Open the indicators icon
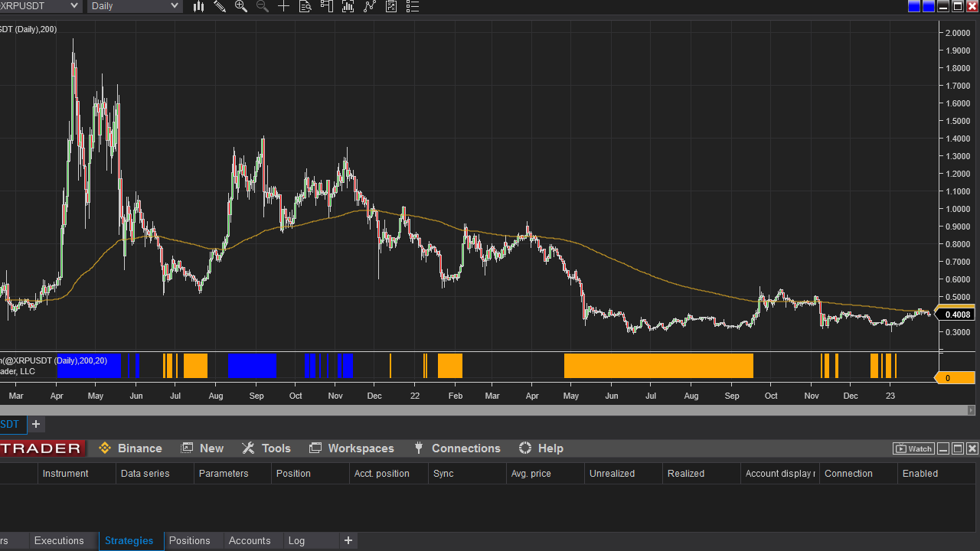Screen dimensions: 980x551 point(370,6)
